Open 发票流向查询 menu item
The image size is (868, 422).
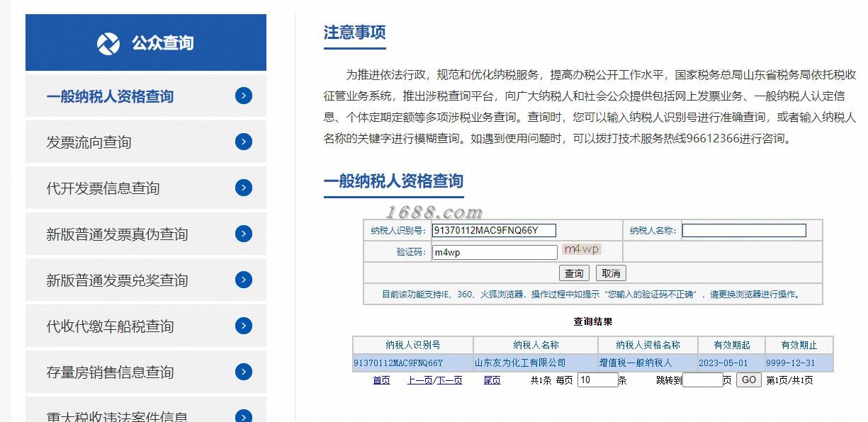(146, 142)
